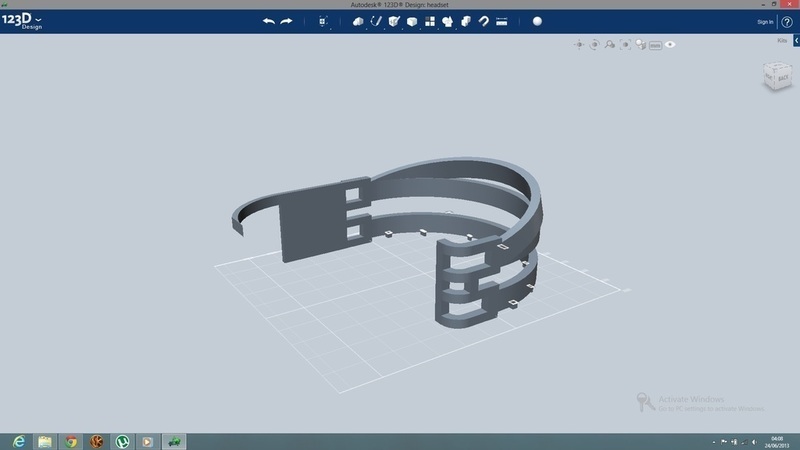This screenshot has height=450, width=800.
Task: Activate the Orbit navigation tool
Action: pos(594,44)
